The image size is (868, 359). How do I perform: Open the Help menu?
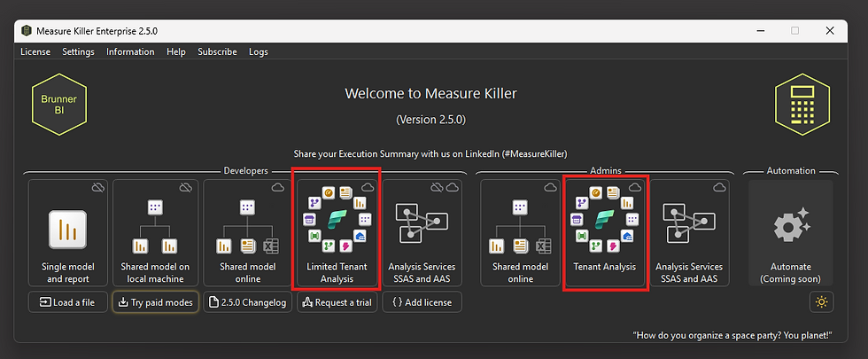tap(176, 51)
